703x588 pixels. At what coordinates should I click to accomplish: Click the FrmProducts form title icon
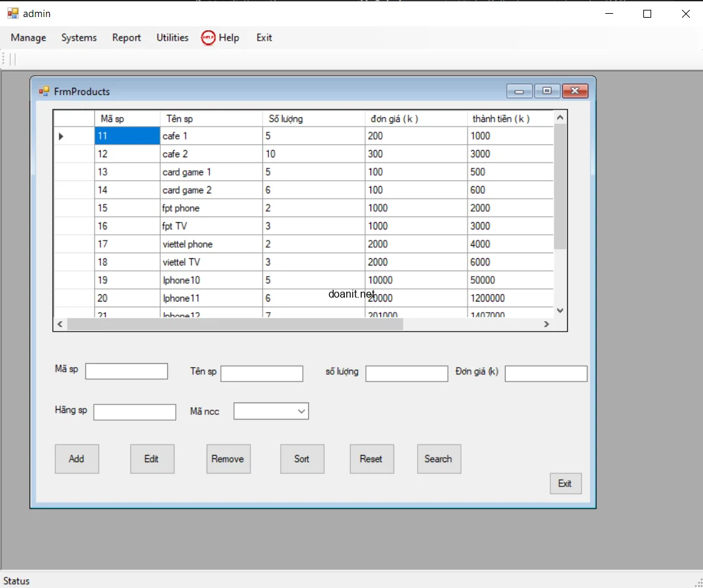(45, 92)
